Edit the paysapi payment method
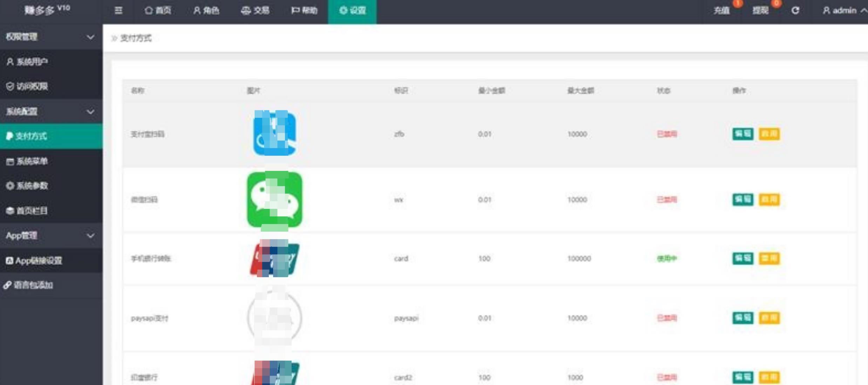 (x=742, y=318)
